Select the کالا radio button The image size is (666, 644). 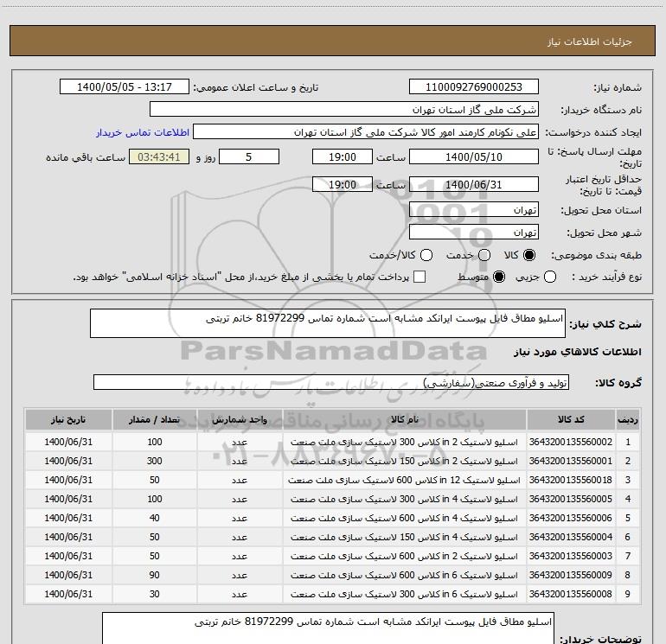coord(529,255)
